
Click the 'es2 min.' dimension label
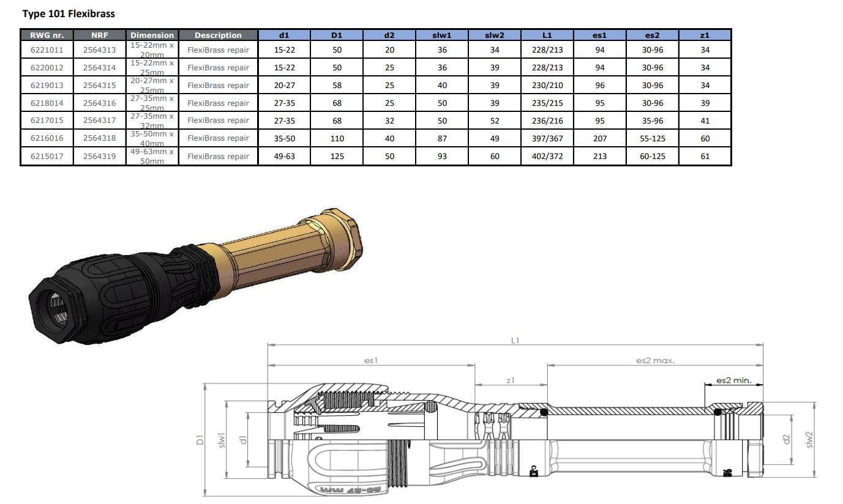point(733,380)
